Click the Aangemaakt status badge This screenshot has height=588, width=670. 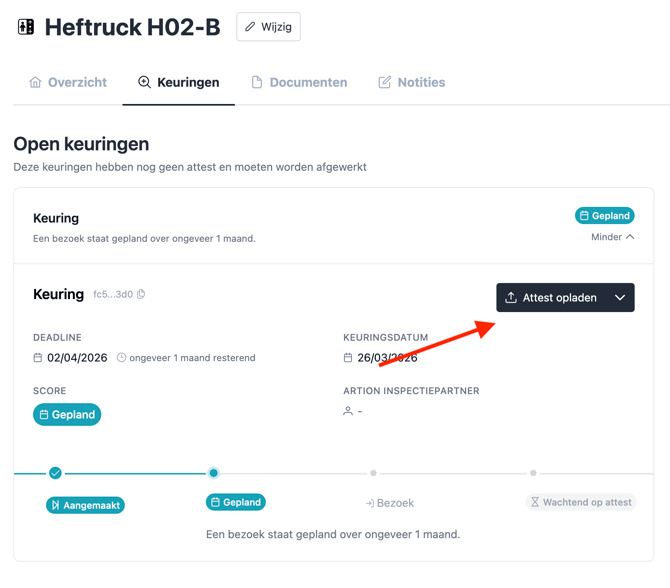(85, 505)
